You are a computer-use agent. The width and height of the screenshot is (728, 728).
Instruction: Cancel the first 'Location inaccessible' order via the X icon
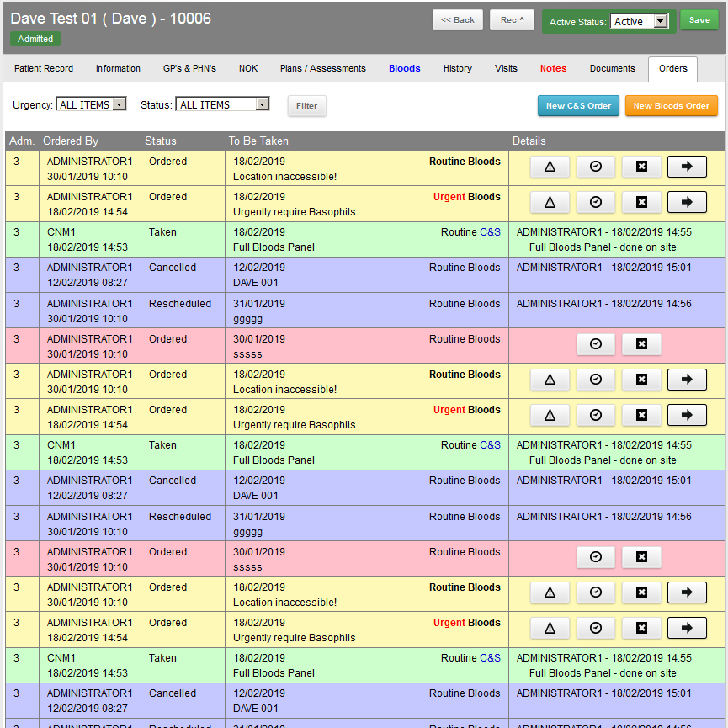[642, 166]
